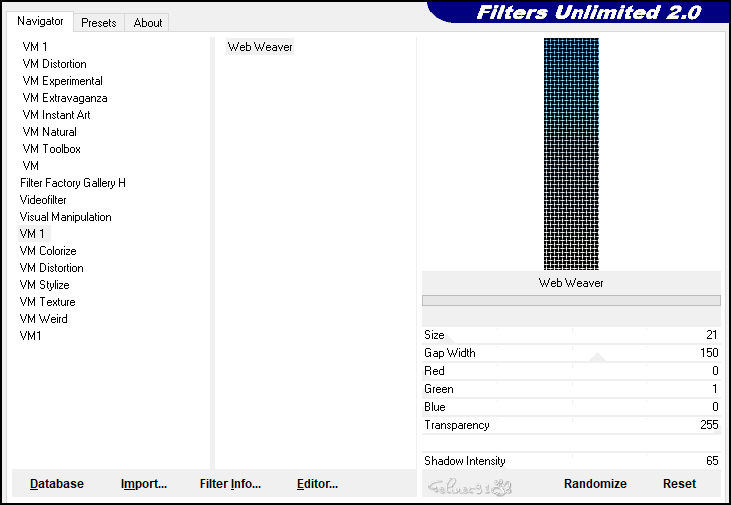Adjust the Gap Width slider
This screenshot has height=505, width=731.
(x=571, y=353)
